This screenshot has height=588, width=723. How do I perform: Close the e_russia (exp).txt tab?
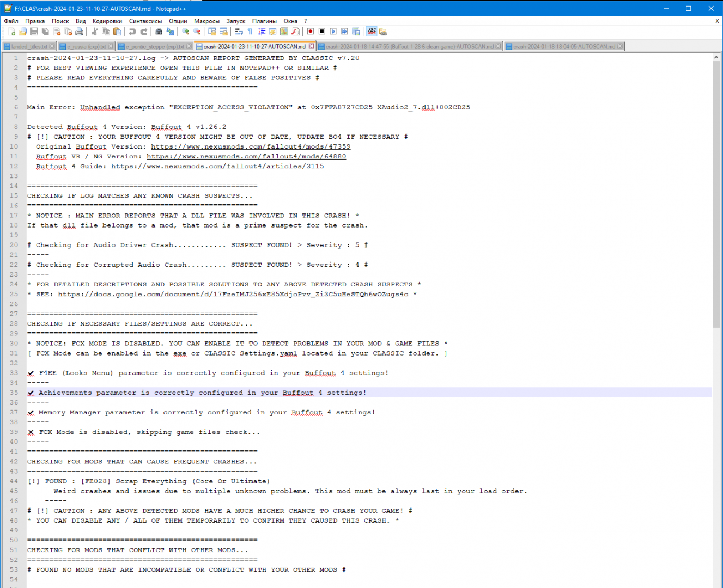click(x=111, y=47)
